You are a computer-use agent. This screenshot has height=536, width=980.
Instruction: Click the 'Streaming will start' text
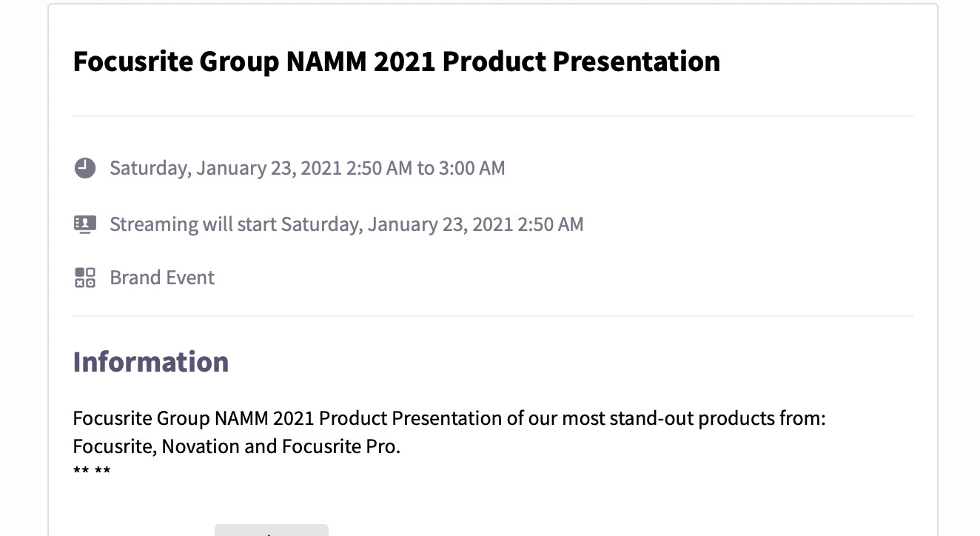point(194,224)
